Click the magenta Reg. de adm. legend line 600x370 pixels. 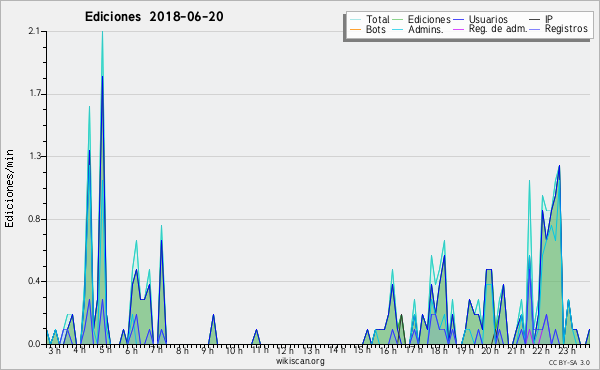pos(458,29)
